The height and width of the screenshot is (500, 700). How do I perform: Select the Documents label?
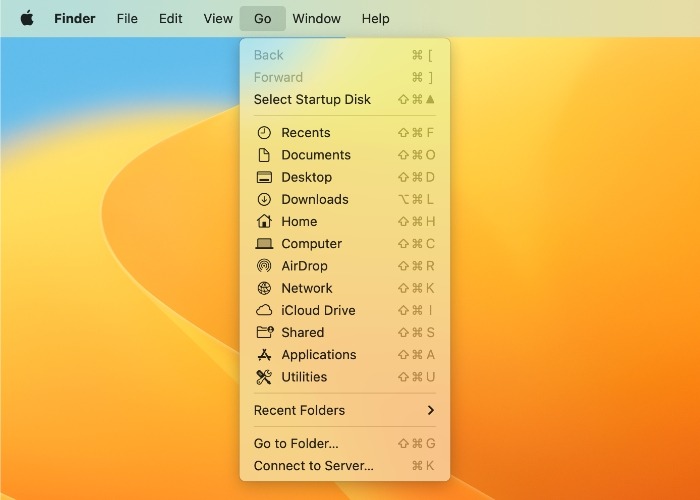316,155
